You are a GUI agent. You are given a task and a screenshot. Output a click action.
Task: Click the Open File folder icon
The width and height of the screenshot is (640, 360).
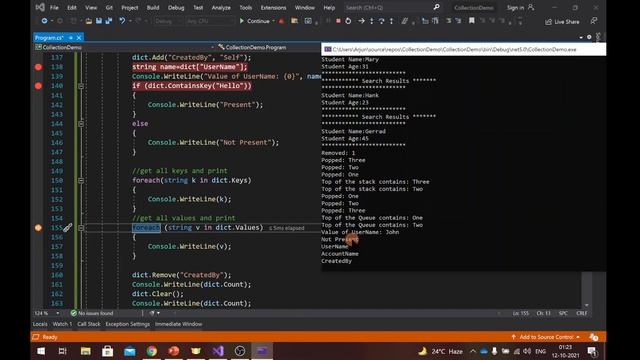point(89,21)
